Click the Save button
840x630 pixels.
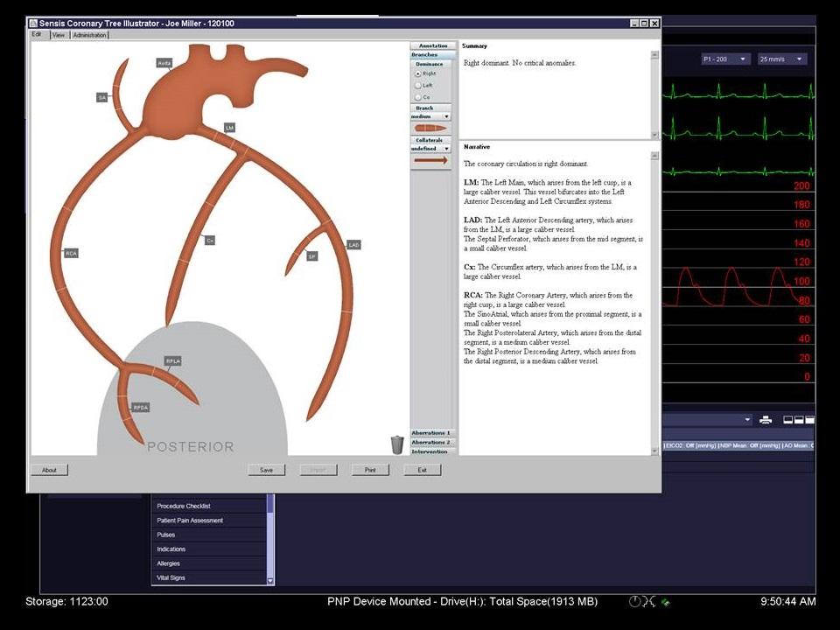click(x=266, y=470)
